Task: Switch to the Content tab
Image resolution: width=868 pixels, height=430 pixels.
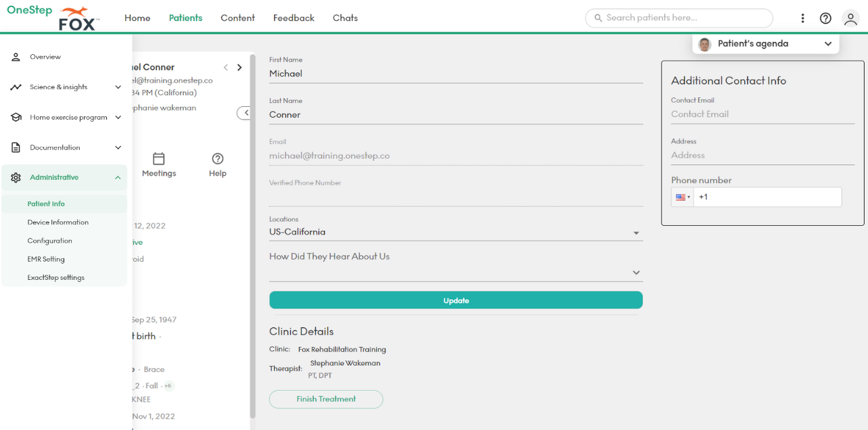Action: click(x=237, y=18)
